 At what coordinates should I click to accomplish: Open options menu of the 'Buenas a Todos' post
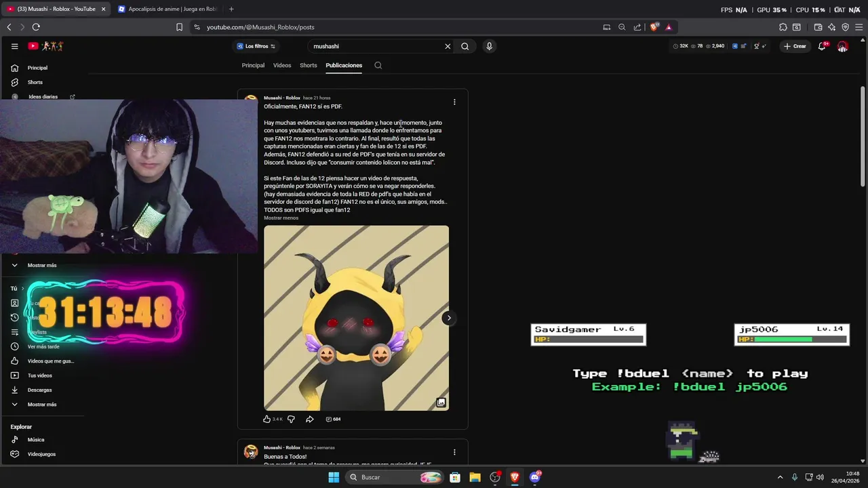pyautogui.click(x=454, y=452)
